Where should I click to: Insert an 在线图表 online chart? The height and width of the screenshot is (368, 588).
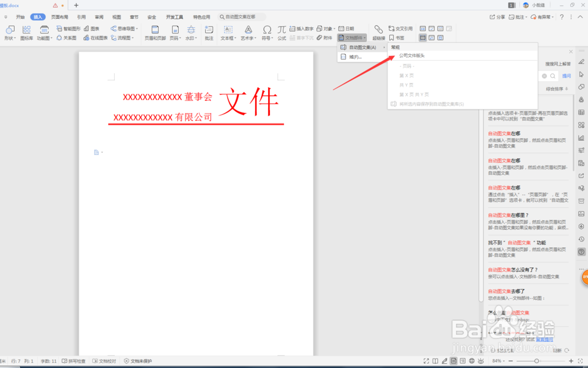[x=96, y=38]
